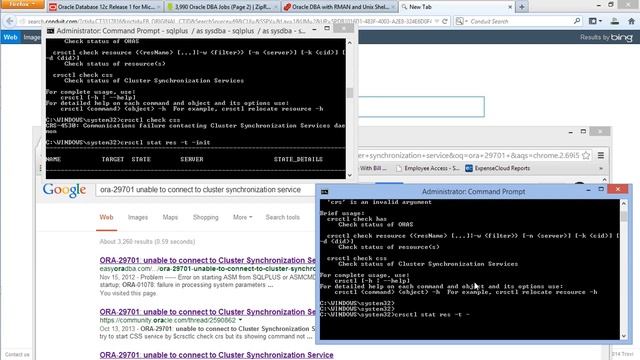Click the Google logo

click(x=64, y=190)
